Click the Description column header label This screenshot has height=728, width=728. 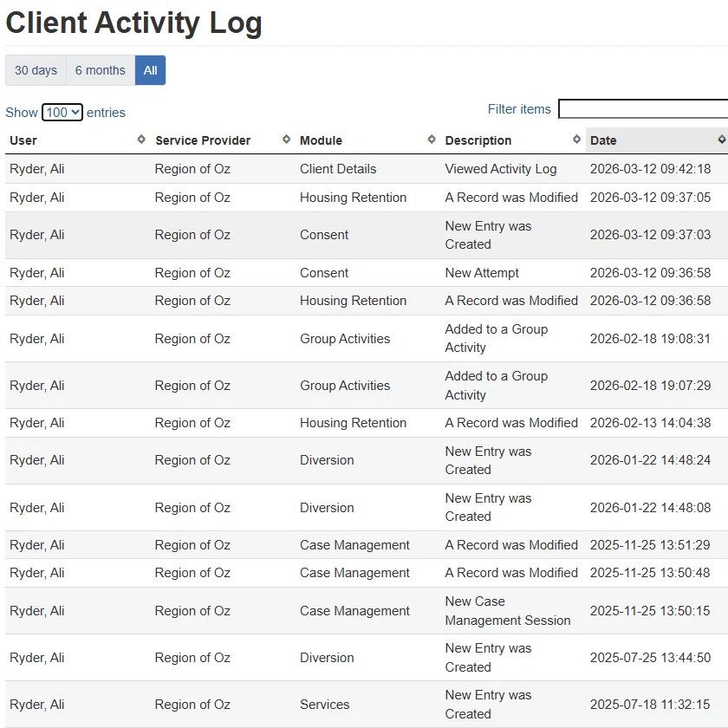478,140
